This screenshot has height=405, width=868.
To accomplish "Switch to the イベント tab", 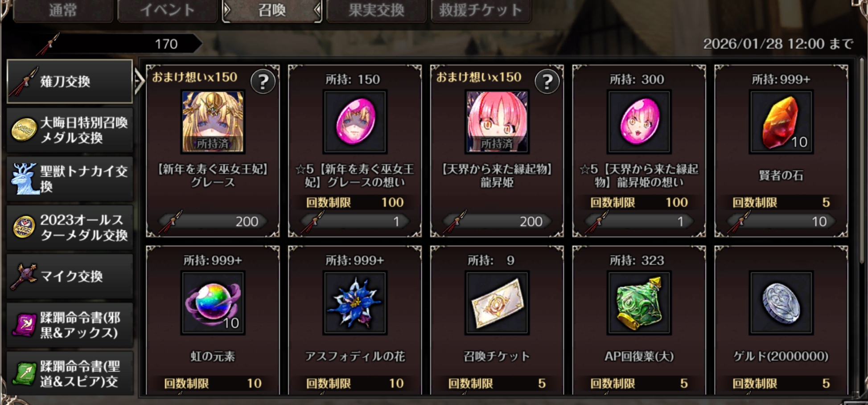I will tap(167, 10).
